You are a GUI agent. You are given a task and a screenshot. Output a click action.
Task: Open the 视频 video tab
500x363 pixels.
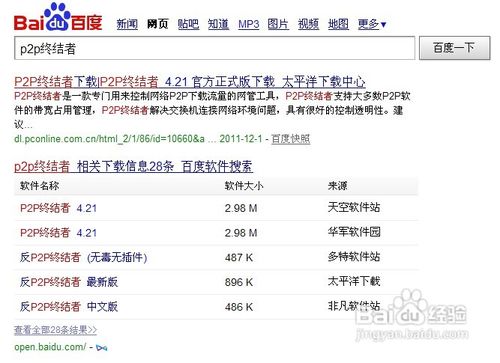[308, 24]
